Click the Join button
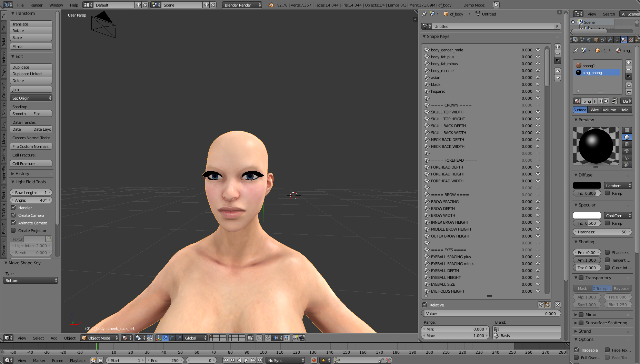The height and width of the screenshot is (364, 640). pyautogui.click(x=31, y=89)
